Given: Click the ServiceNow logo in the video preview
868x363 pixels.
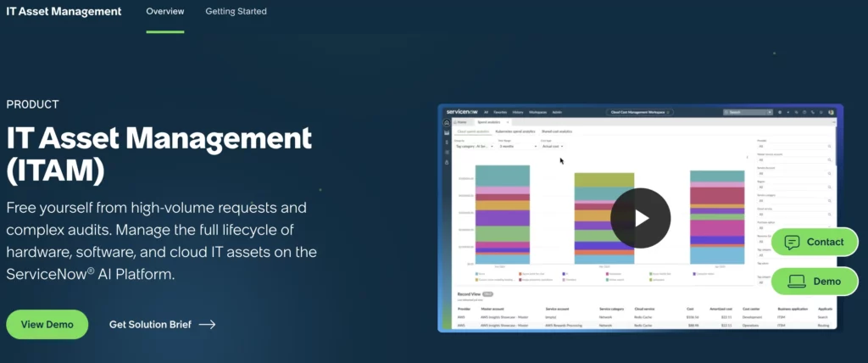Looking at the screenshot, I should [464, 112].
